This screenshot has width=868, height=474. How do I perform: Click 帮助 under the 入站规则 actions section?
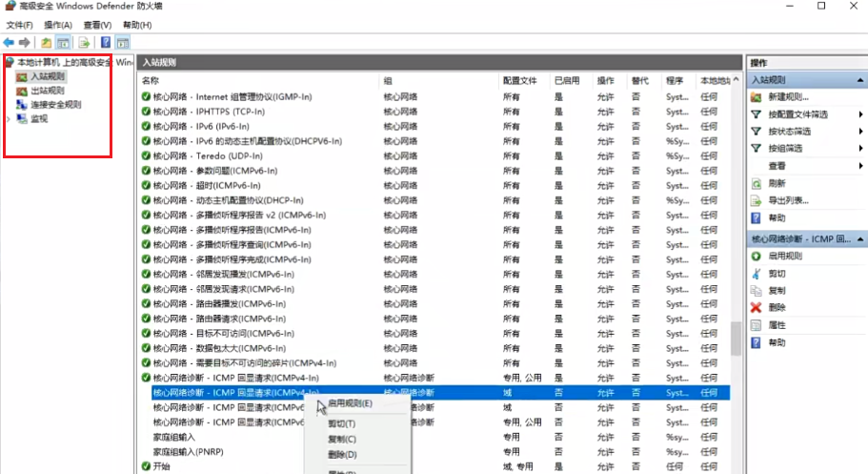tap(777, 217)
